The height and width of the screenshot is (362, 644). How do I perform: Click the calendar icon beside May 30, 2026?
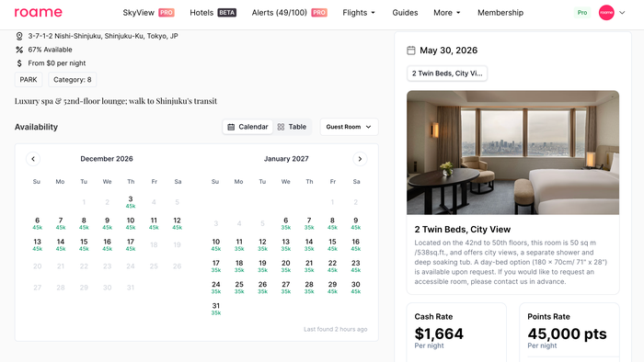coord(411,51)
